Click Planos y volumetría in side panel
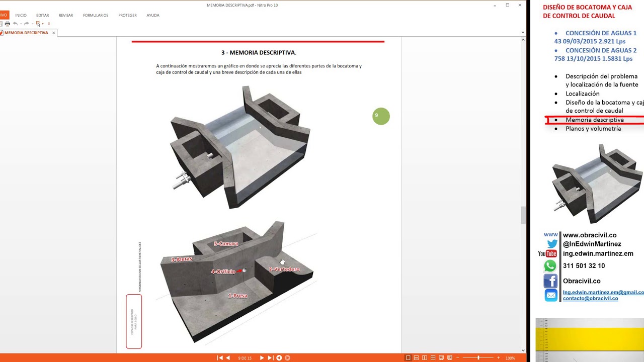Viewport: 644px width, 362px height. tap(593, 129)
